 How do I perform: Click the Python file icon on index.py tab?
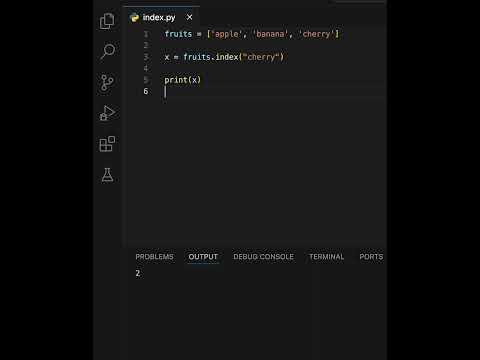click(134, 18)
